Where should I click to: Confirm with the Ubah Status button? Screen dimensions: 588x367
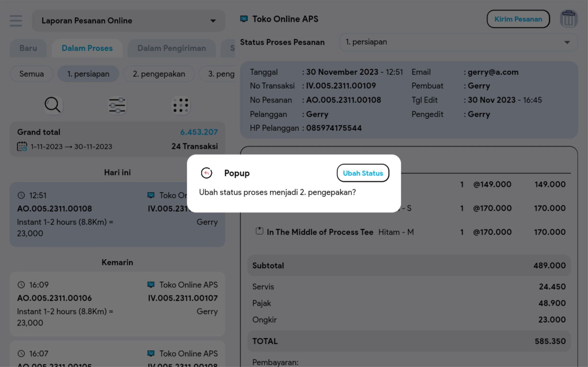pyautogui.click(x=363, y=173)
